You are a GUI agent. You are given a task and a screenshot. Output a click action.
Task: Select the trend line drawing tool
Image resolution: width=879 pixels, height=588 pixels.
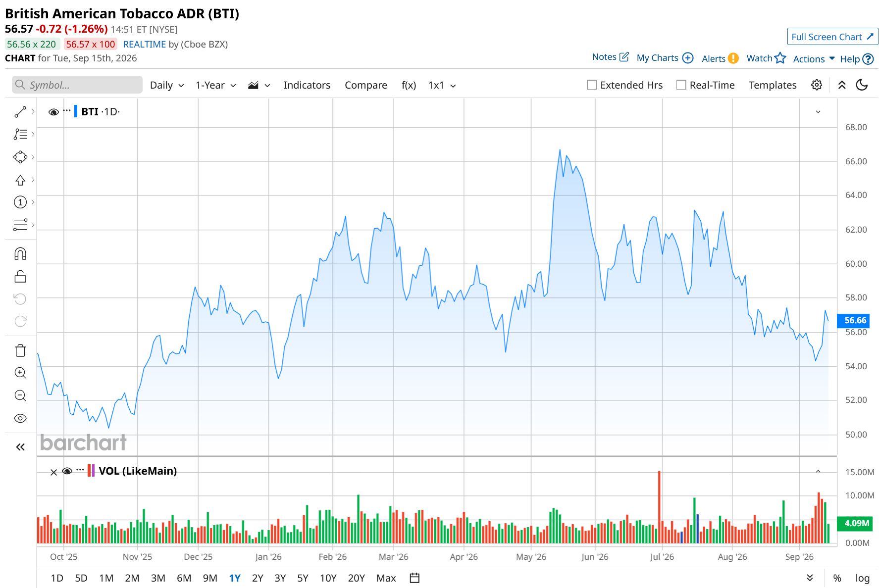[20, 112]
